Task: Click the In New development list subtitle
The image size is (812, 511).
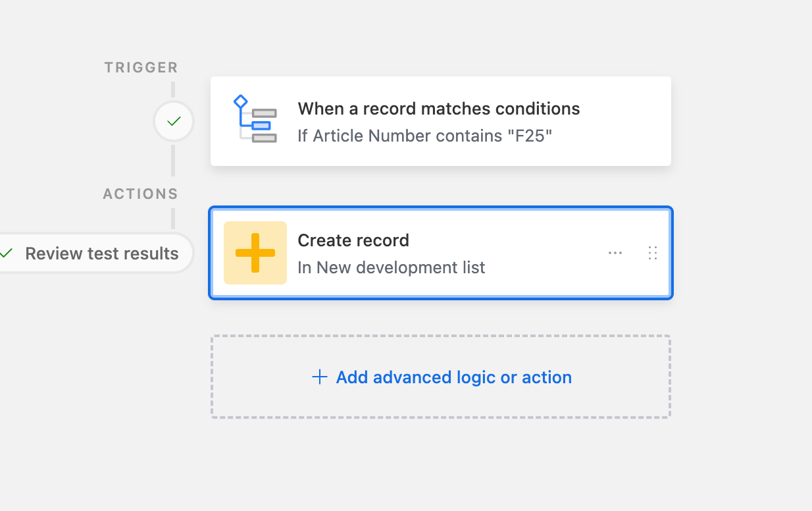Action: pyautogui.click(x=392, y=267)
